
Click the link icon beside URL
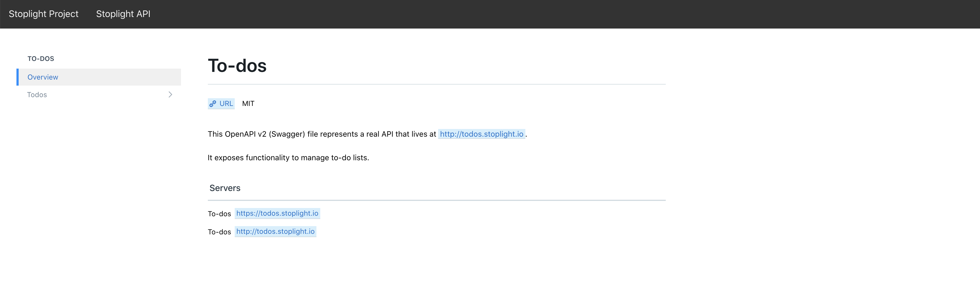[x=213, y=103]
